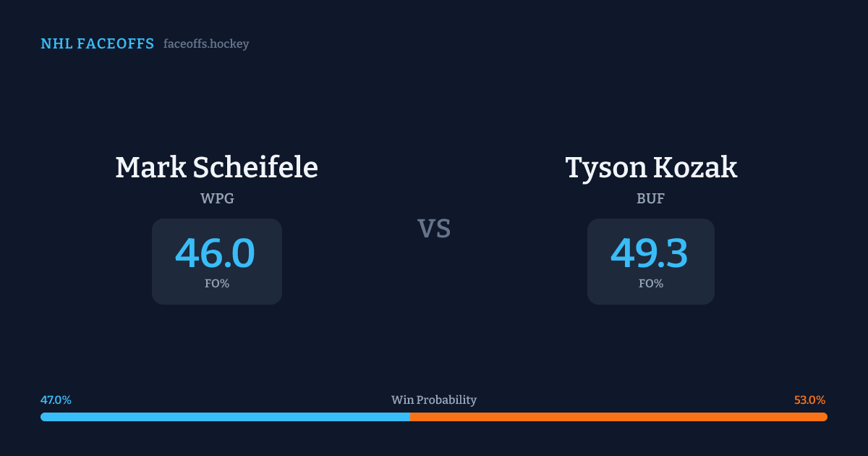This screenshot has height=456, width=868.
Task: Click the 46.0 faceoff percentage value
Action: click(216, 253)
